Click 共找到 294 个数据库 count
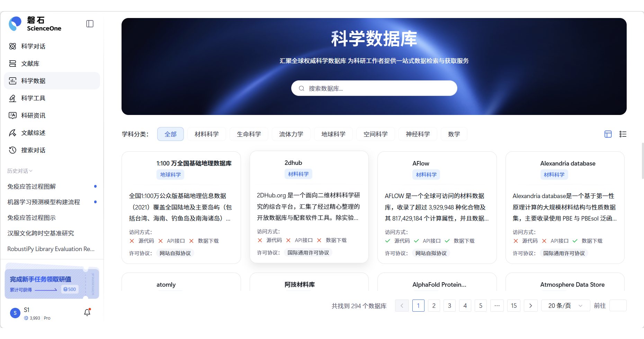Viewport: 644px width, 339px height. [x=359, y=306]
